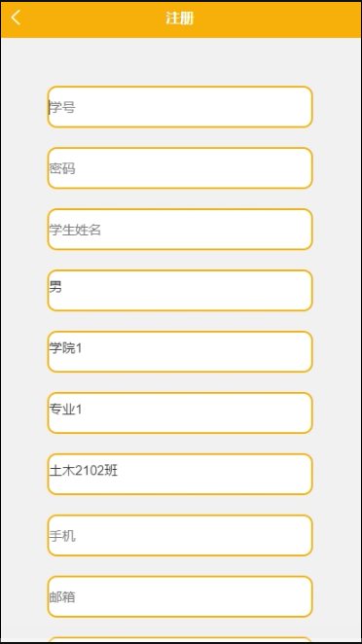Tap the 手机 phone number field
This screenshot has height=644, width=362.
coord(180,535)
